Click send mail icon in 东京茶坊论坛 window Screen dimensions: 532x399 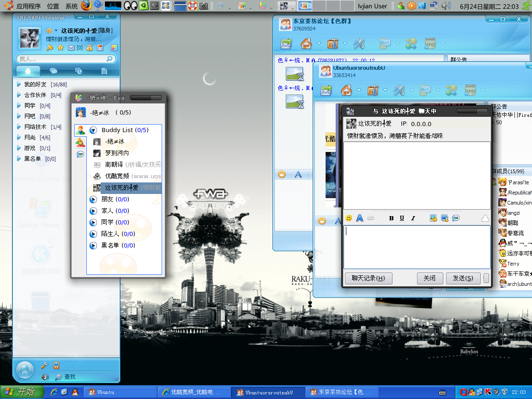286,43
